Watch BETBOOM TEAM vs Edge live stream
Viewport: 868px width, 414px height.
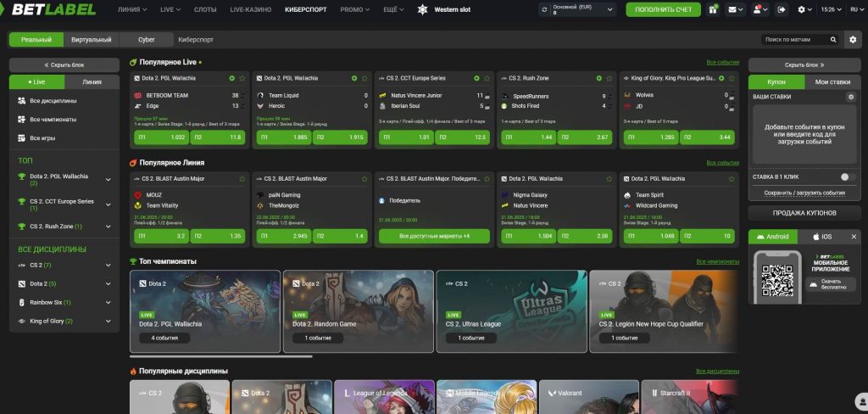(232, 78)
